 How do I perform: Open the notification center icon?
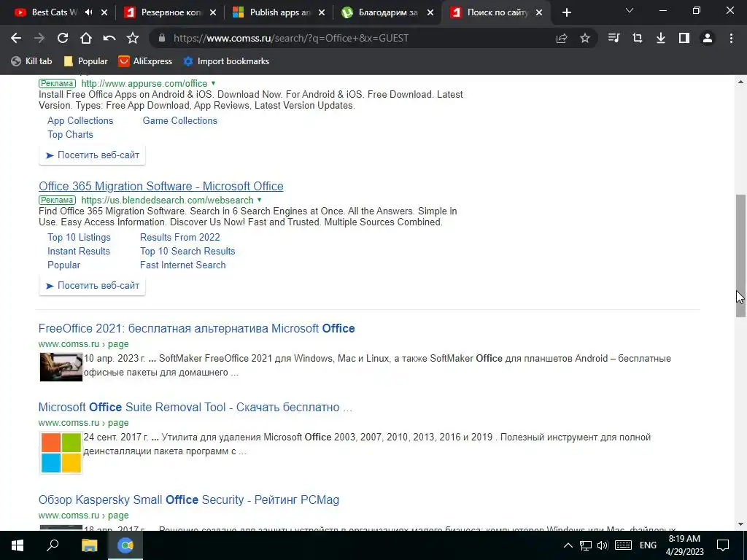pos(723,545)
